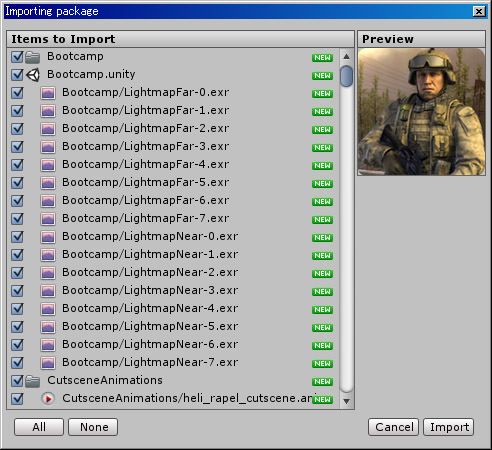Click the Unity scene icon for Bootcamp.unity
The height and width of the screenshot is (450, 492).
33,75
